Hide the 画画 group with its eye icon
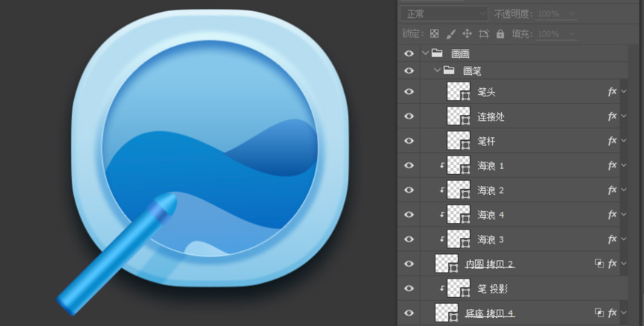Image resolution: width=644 pixels, height=326 pixels. tap(408, 53)
